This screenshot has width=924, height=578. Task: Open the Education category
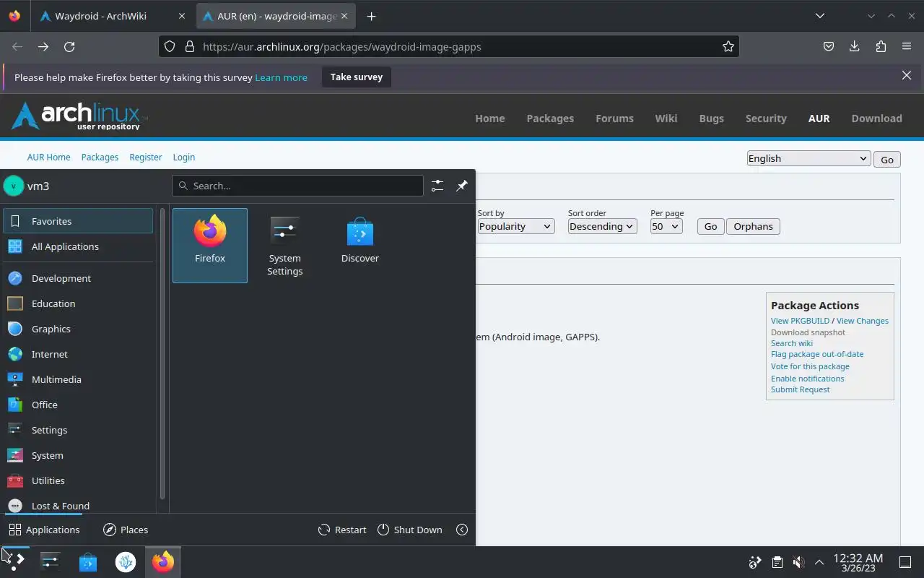pyautogui.click(x=78, y=303)
